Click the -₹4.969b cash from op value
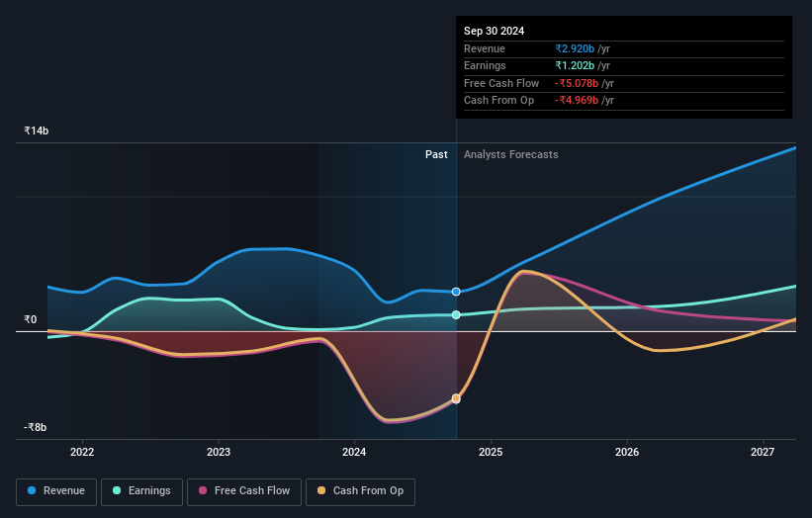 577,101
